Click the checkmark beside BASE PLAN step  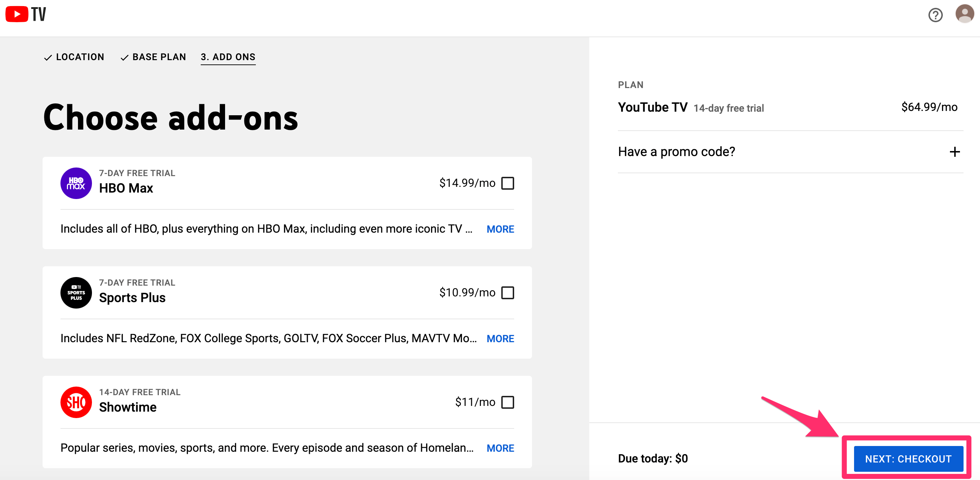coord(125,58)
